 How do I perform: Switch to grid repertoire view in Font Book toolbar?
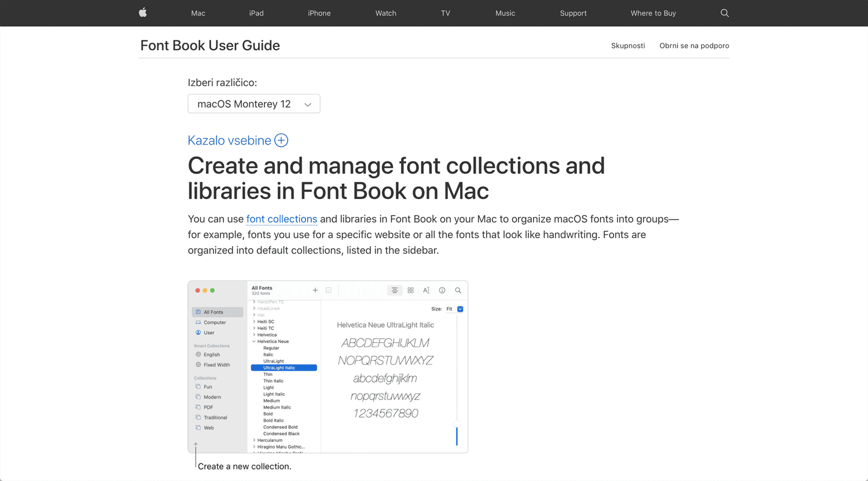point(411,290)
